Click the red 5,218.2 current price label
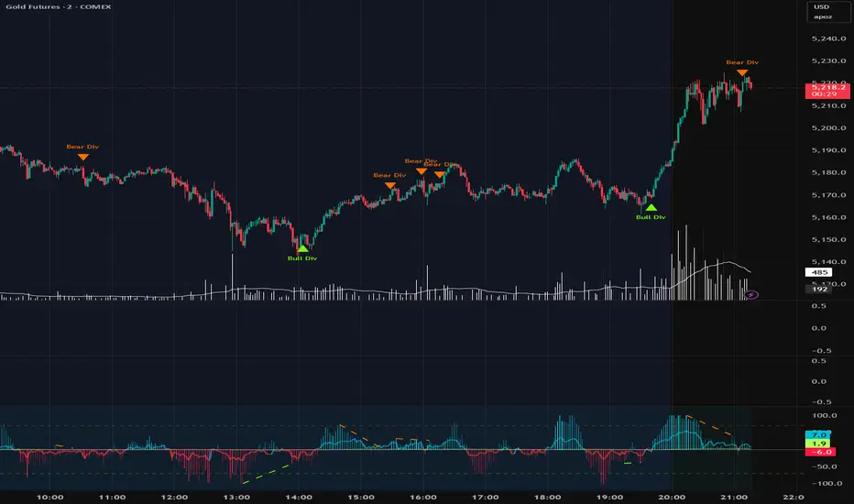This screenshot has height=504, width=854. click(x=827, y=90)
